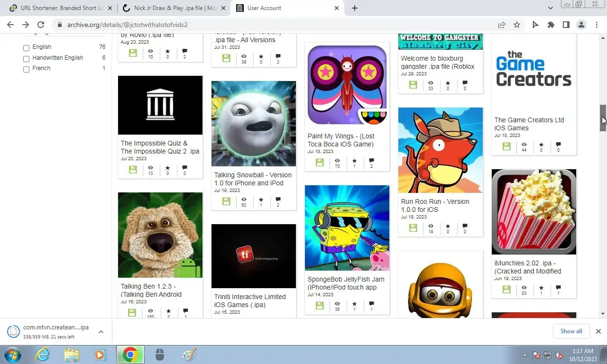Open the Windows Start menu

(12, 355)
